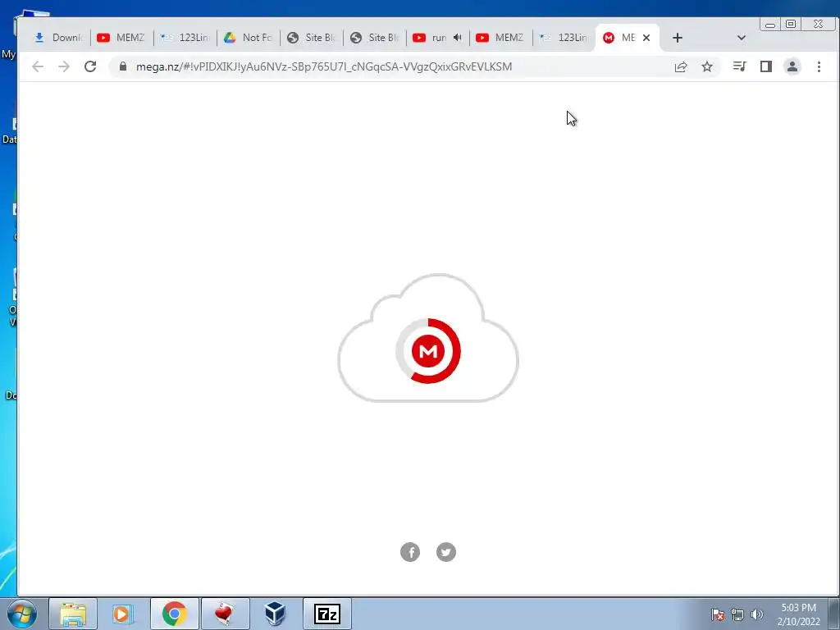840x630 pixels.
Task: Minimize the Chrome window
Action: click(770, 24)
